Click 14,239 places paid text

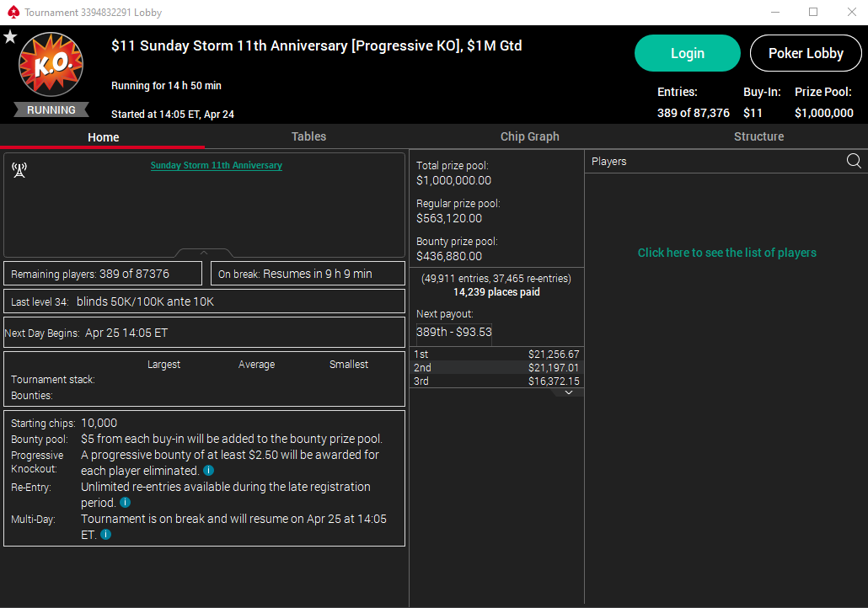(x=496, y=292)
